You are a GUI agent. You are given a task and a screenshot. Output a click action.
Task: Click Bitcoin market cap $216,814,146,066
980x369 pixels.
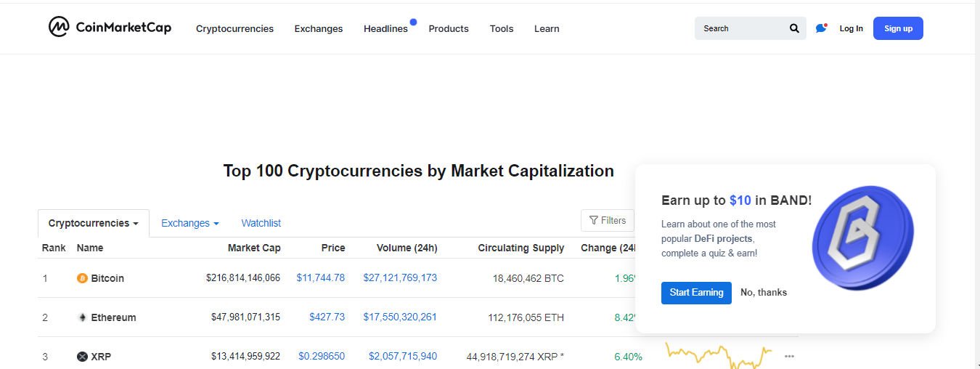243,278
